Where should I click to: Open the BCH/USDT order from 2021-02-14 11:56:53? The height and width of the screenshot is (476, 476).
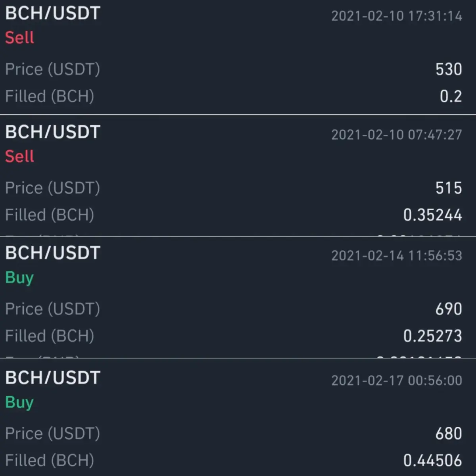point(238,297)
